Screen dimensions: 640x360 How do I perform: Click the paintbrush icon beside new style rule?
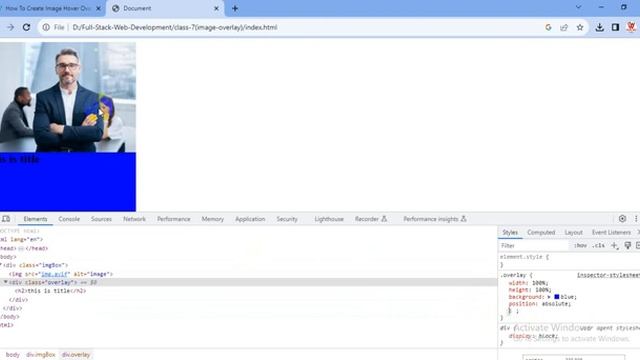pos(628,245)
